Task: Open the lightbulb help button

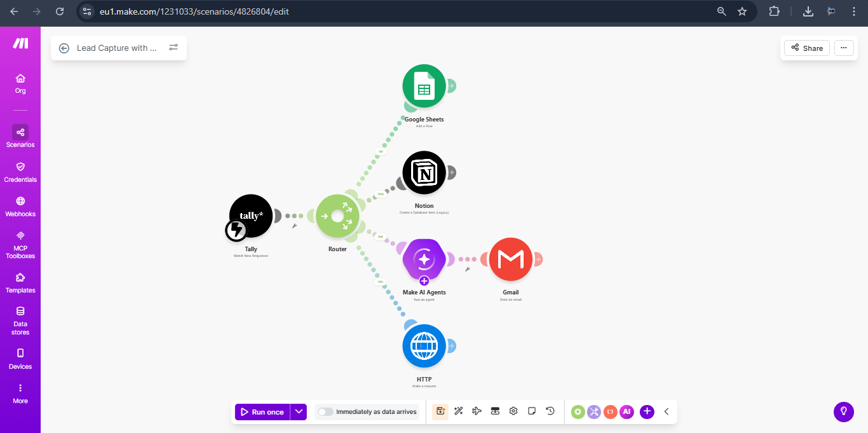Action: tap(844, 411)
